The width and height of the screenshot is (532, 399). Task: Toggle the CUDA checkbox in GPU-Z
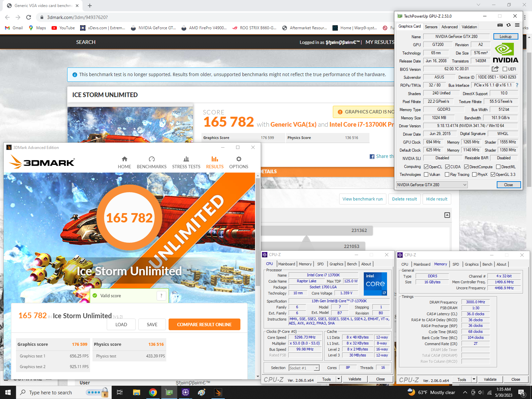(447, 167)
